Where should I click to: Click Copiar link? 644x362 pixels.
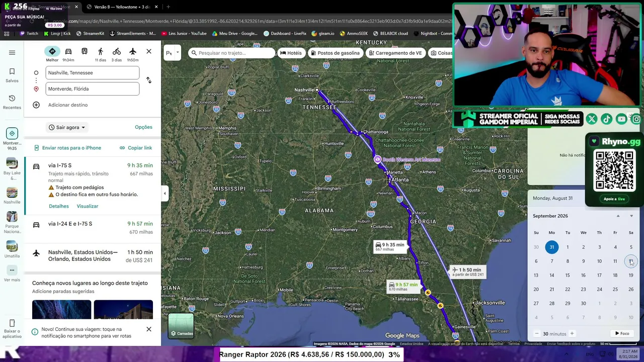136,148
